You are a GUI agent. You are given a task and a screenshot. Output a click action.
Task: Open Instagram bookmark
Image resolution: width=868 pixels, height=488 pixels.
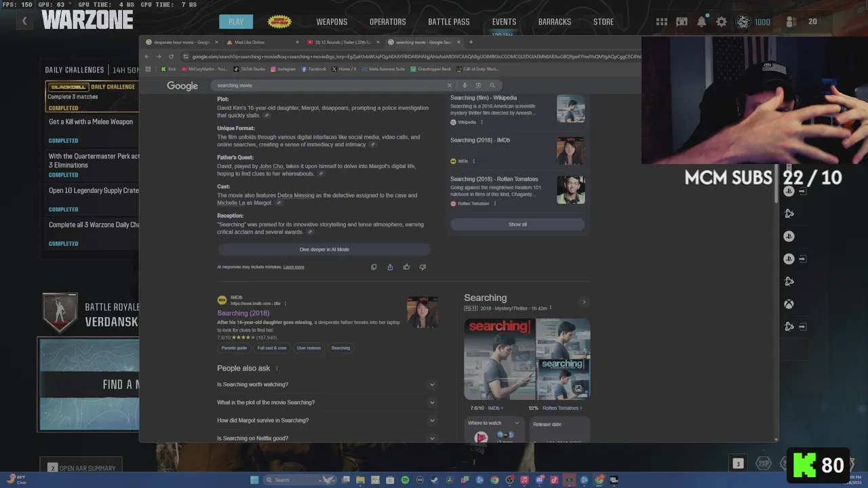coord(283,69)
